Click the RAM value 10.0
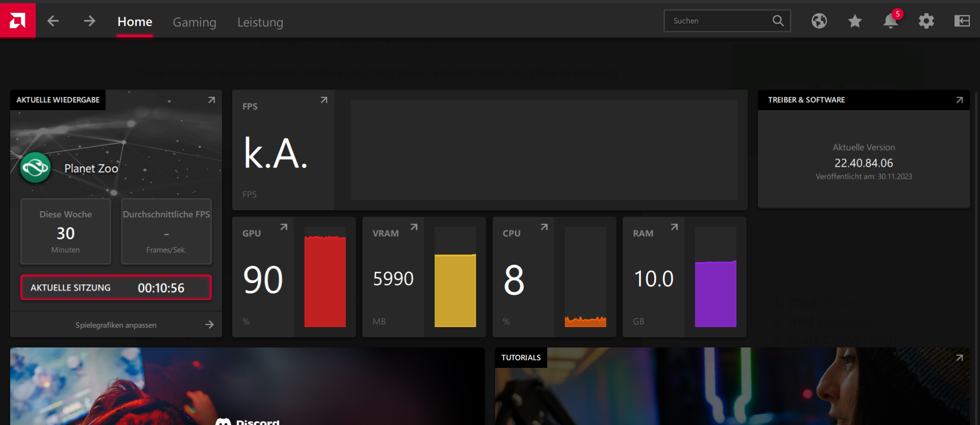Image resolution: width=980 pixels, height=425 pixels. (654, 279)
